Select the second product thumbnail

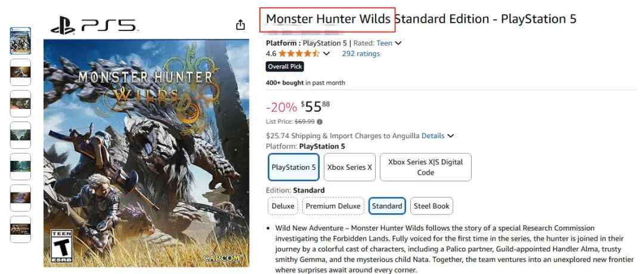(20, 72)
